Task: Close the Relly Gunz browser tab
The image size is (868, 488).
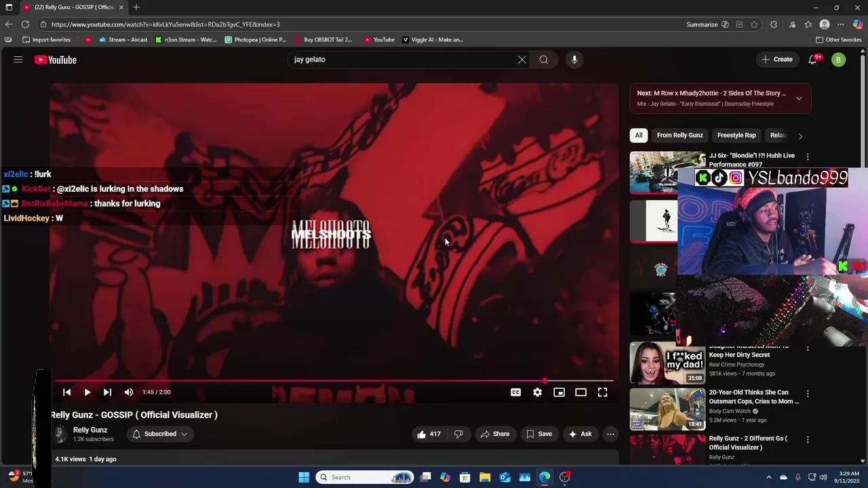Action: pos(121,7)
